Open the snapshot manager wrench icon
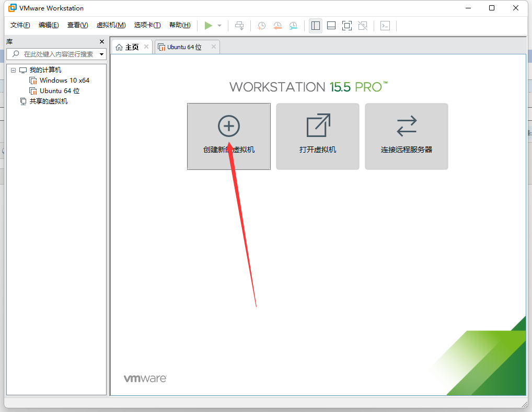532x412 pixels. [294, 26]
